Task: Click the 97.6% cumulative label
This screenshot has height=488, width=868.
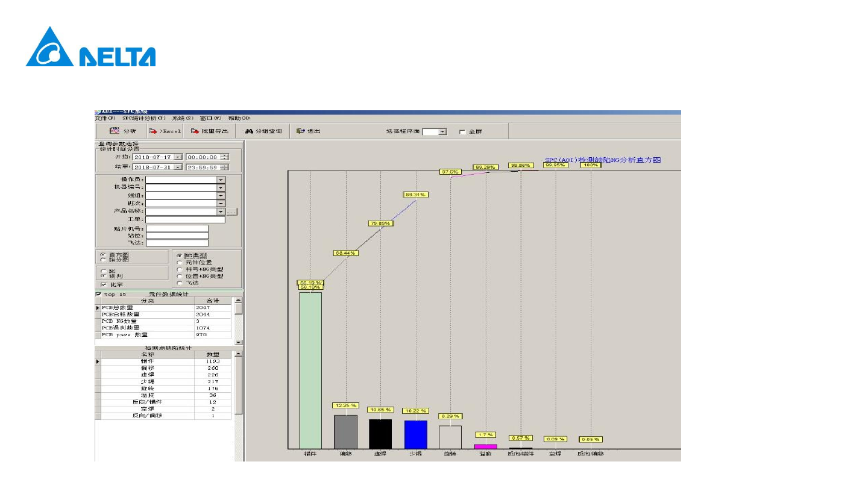Action: pos(451,172)
